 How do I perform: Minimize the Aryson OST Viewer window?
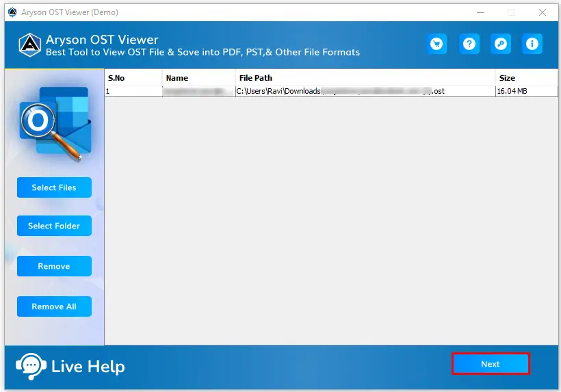(x=480, y=12)
